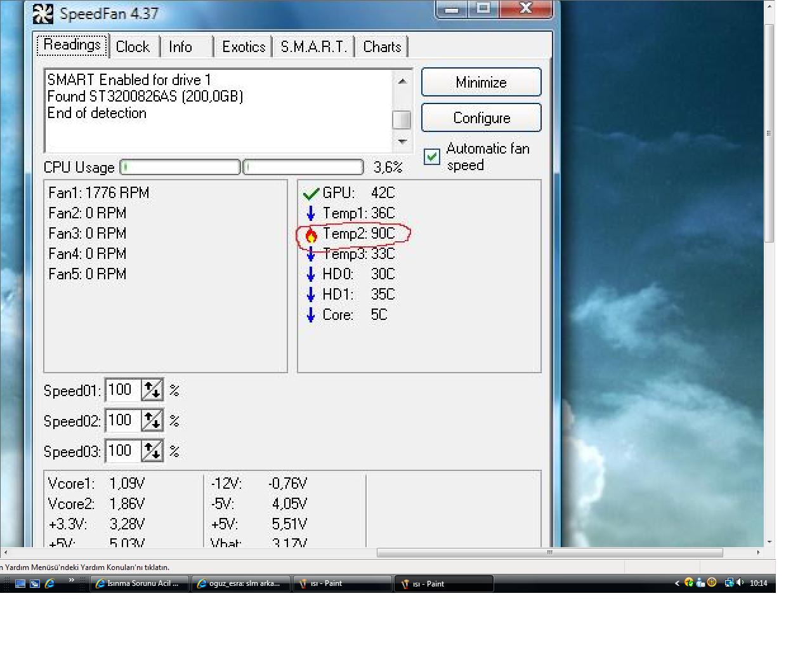The height and width of the screenshot is (650, 812).
Task: Show hidden system tray icons
Action: [677, 583]
